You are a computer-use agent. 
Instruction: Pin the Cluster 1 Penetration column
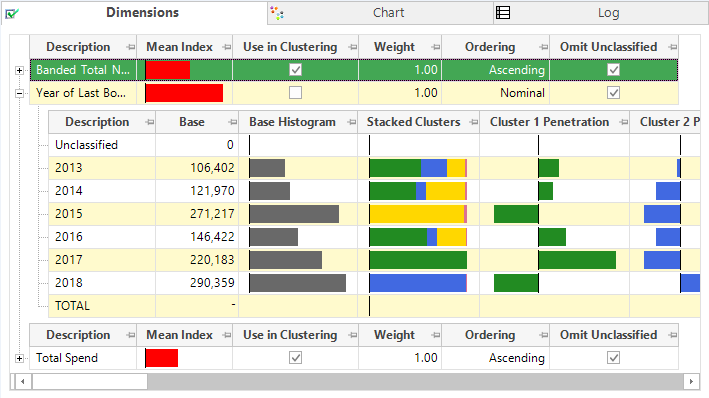click(x=624, y=122)
